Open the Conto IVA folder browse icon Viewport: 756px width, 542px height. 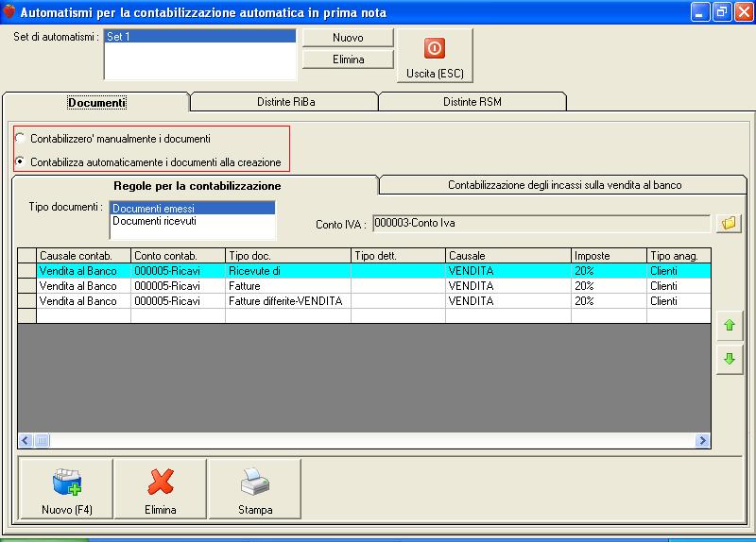[x=729, y=223]
